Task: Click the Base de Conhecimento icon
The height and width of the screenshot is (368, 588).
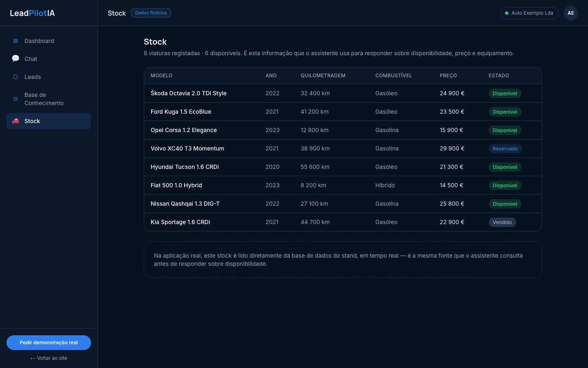Action: pyautogui.click(x=16, y=99)
